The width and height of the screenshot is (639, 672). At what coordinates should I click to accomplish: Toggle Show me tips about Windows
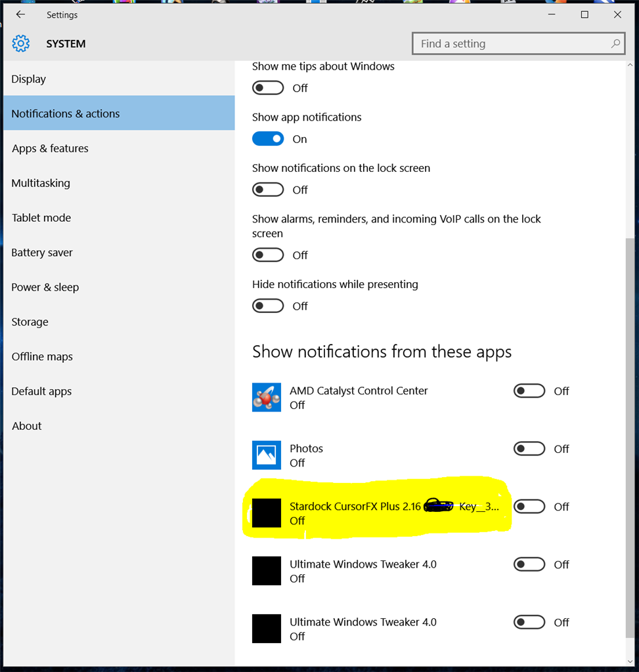pyautogui.click(x=268, y=88)
